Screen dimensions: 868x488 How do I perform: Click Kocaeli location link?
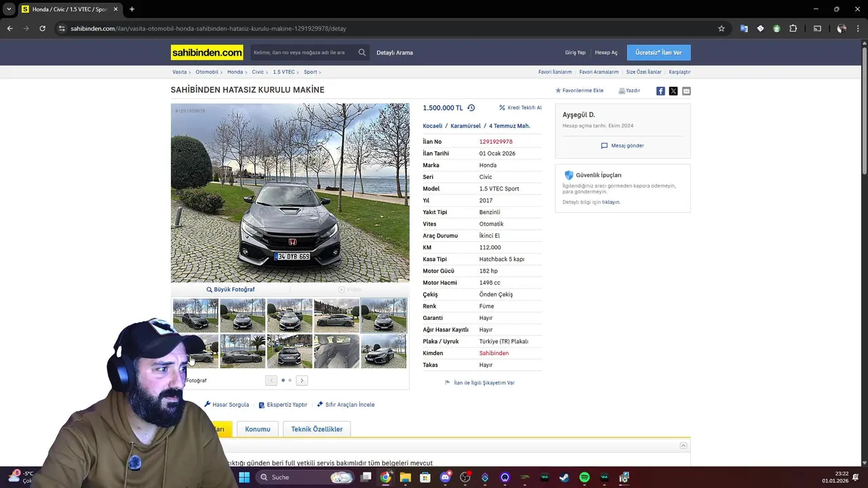433,126
